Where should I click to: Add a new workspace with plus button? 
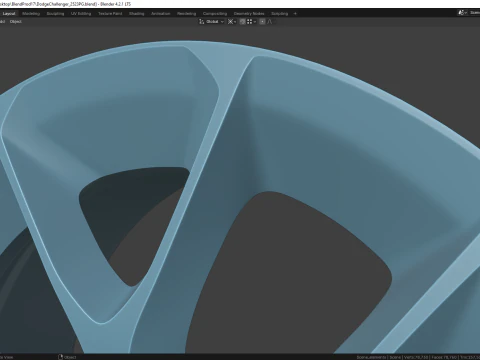point(295,14)
